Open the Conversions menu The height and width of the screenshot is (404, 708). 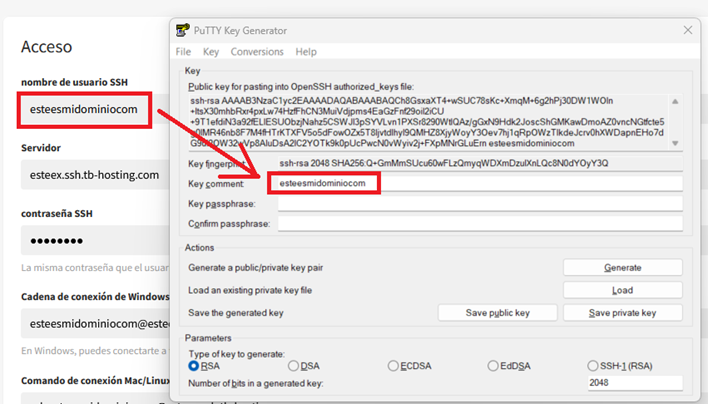(x=257, y=51)
